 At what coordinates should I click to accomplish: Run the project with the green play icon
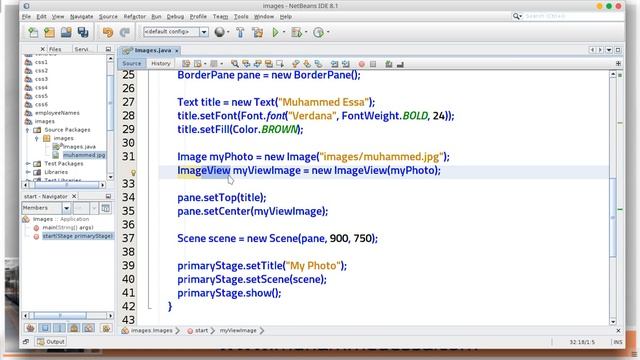coord(276,32)
